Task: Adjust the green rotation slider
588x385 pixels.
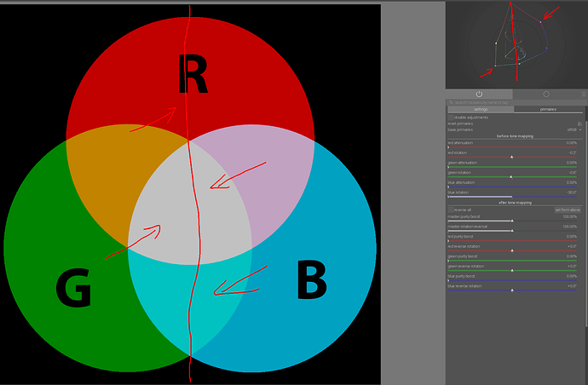Action: pos(512,175)
